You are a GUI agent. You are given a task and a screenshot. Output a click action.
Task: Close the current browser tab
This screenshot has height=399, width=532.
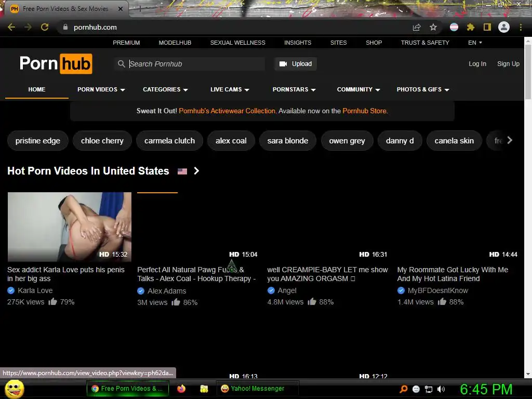[121, 9]
